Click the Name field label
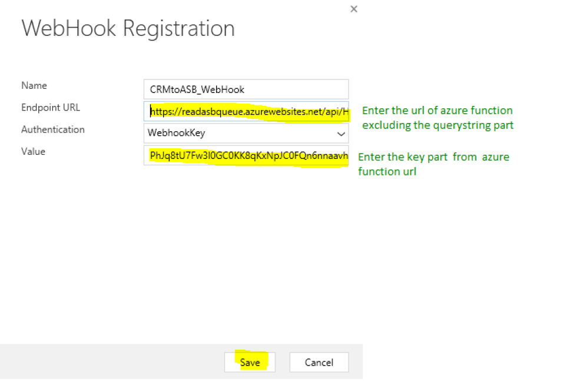Viewport: 570px width, 392px height. click(x=34, y=85)
